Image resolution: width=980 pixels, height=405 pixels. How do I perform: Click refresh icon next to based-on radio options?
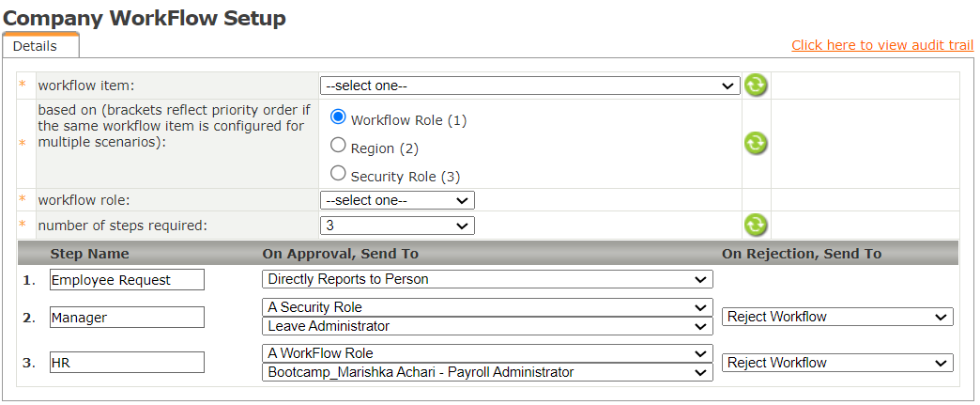pyautogui.click(x=756, y=144)
